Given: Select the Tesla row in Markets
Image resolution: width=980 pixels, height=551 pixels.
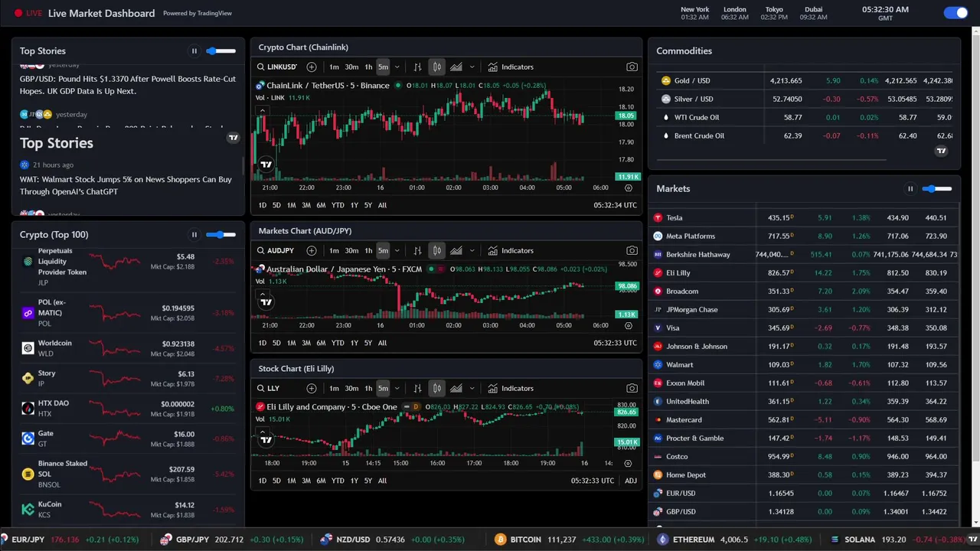Looking at the screenshot, I should pyautogui.click(x=804, y=218).
